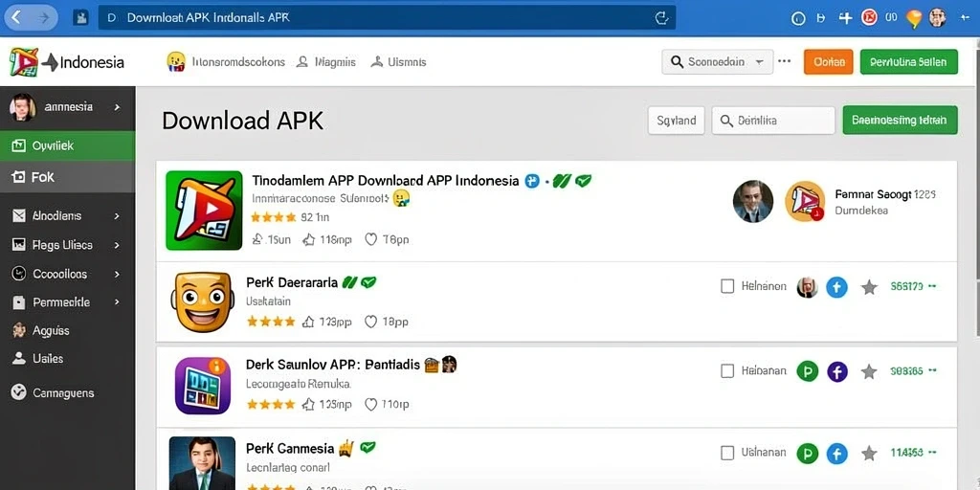Screen dimensions: 980x490
Task: Click the green P icon in Derk Saunlov row
Action: tap(808, 371)
